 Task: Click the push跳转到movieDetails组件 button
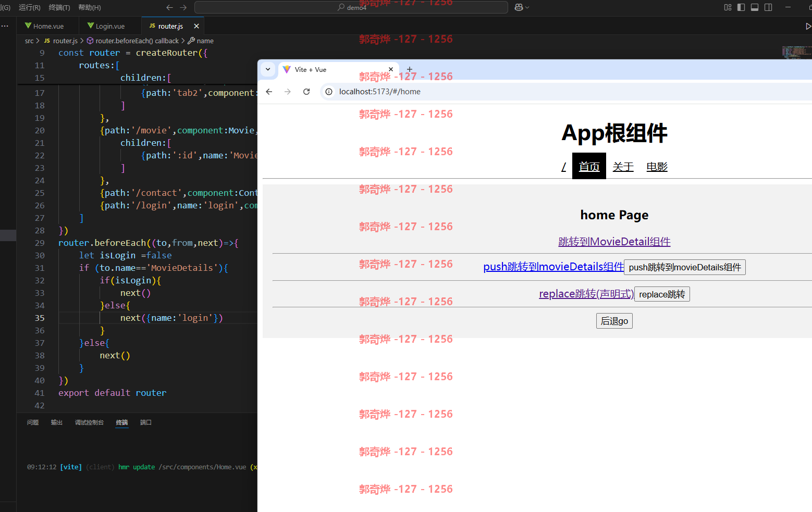click(x=685, y=267)
